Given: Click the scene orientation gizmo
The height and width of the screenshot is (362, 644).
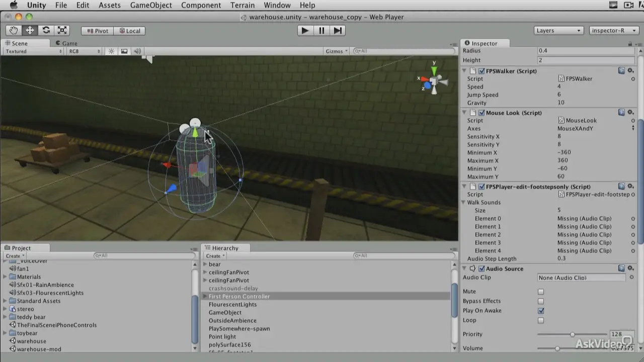Looking at the screenshot, I should click(x=433, y=80).
